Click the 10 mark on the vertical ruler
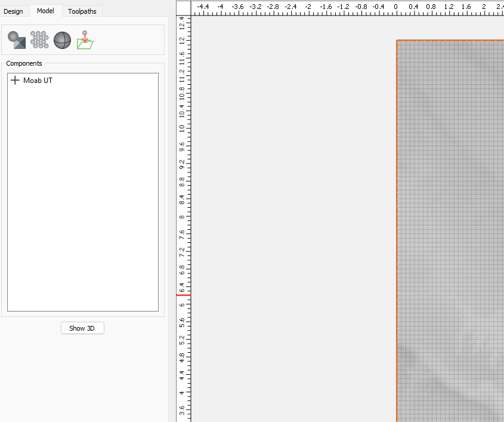The width and height of the screenshot is (504, 422). [x=183, y=128]
